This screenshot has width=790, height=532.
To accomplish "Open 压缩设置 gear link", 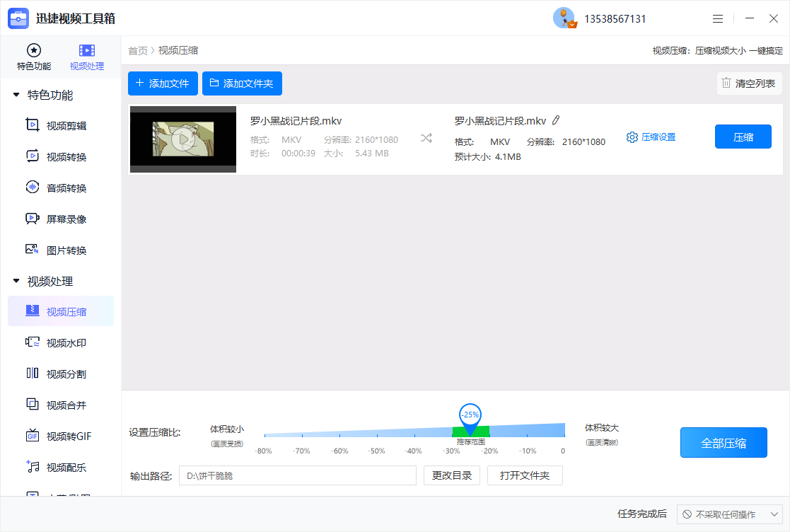I will pos(651,137).
